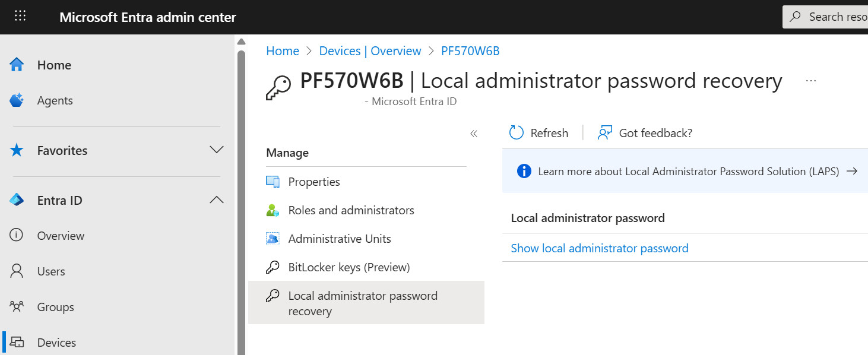Click the Home breadcrumb link

(283, 51)
